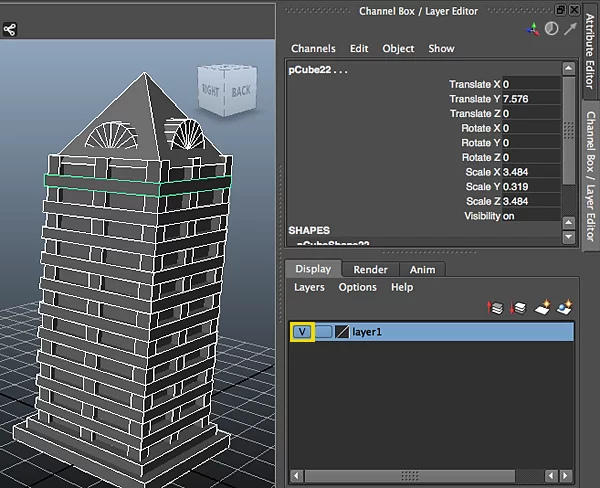Image resolution: width=600 pixels, height=488 pixels.
Task: Toggle layer1 visibility V box
Action: [x=302, y=332]
